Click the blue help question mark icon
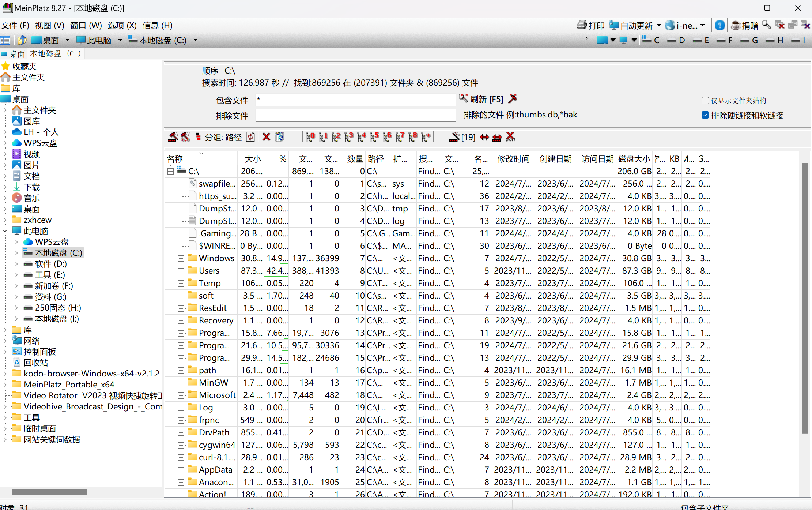 click(720, 25)
